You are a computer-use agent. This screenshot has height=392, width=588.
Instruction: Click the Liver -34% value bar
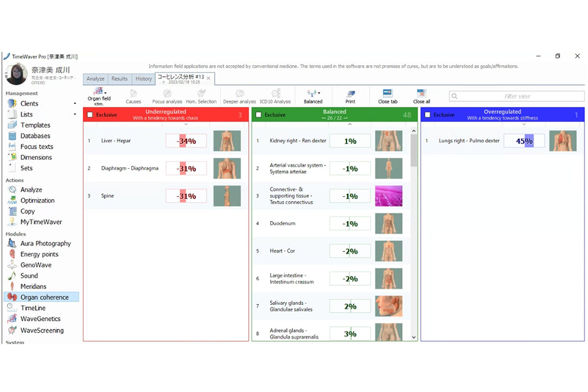click(x=186, y=141)
